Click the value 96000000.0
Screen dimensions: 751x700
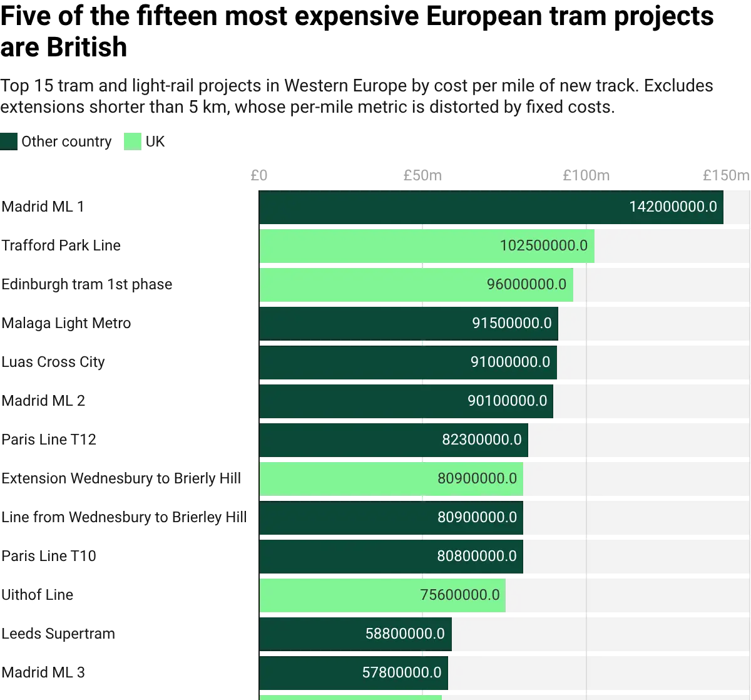click(x=527, y=284)
